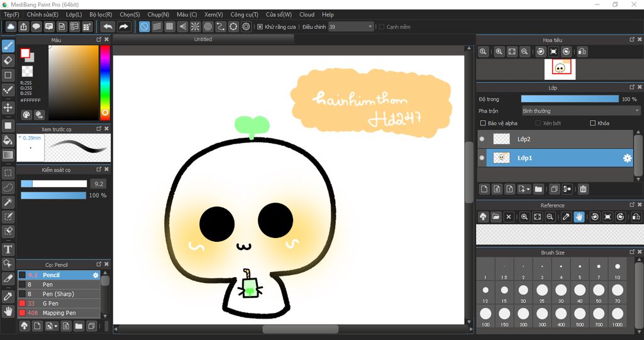Enable the Bảo vệ alpha checkbox

click(483, 123)
